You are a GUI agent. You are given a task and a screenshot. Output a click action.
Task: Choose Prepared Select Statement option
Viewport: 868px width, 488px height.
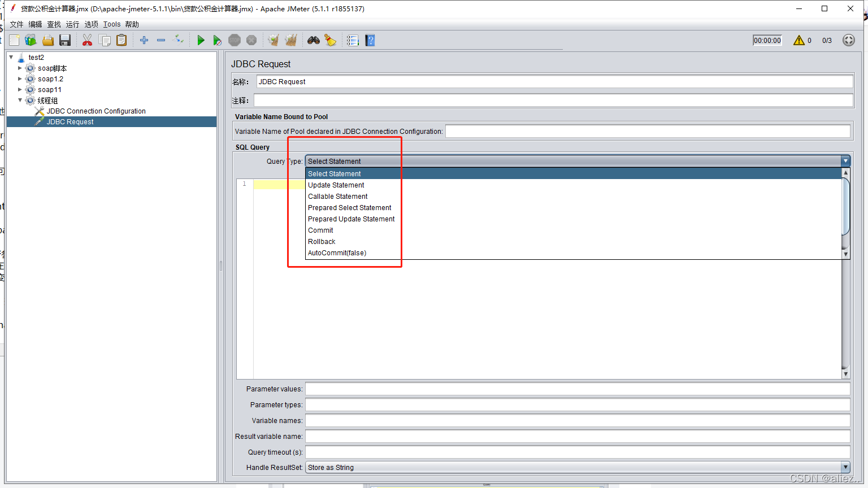pyautogui.click(x=574, y=208)
